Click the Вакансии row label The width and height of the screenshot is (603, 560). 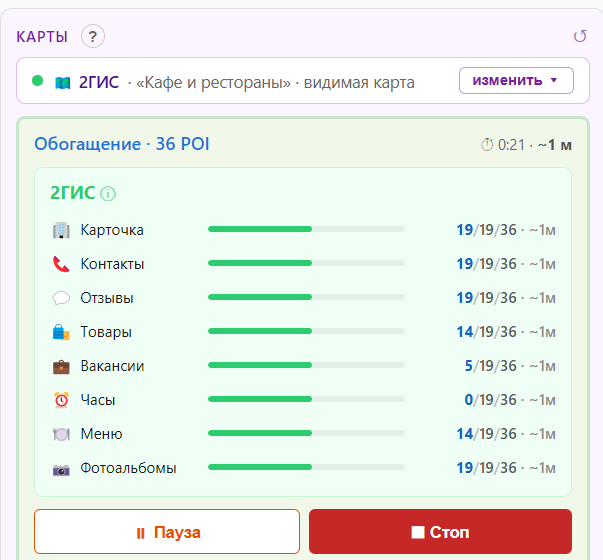pos(112,366)
